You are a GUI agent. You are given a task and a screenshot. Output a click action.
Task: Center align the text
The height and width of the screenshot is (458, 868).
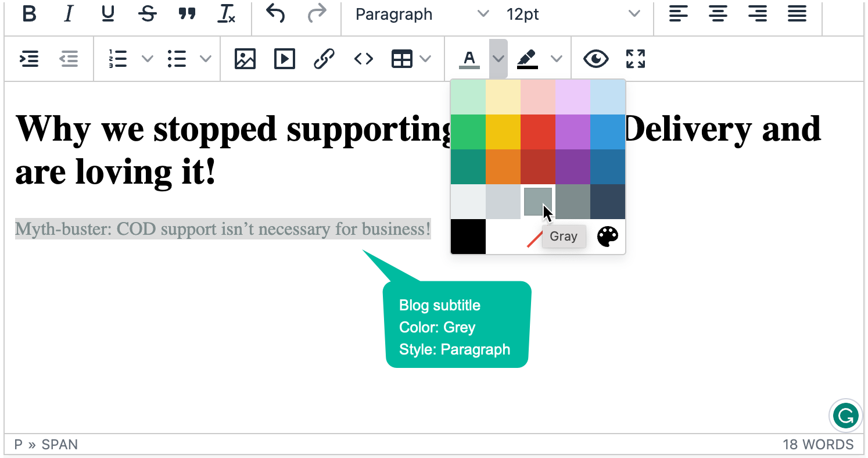tap(718, 15)
